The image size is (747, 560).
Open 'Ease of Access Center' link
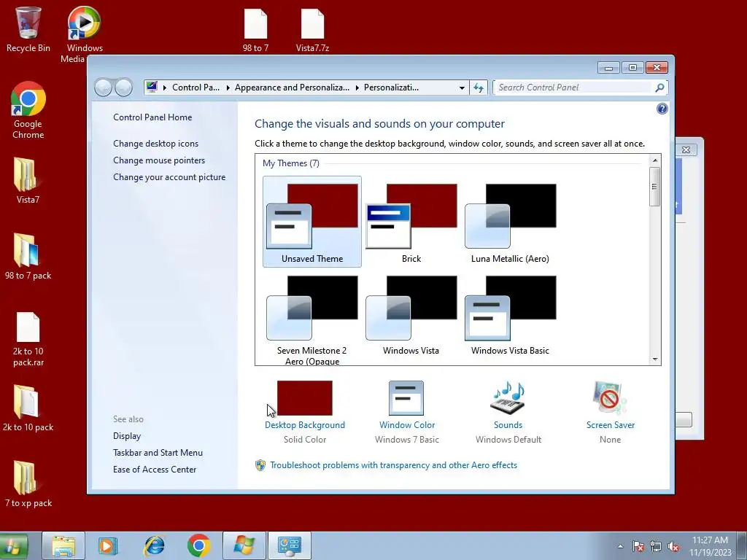(155, 470)
